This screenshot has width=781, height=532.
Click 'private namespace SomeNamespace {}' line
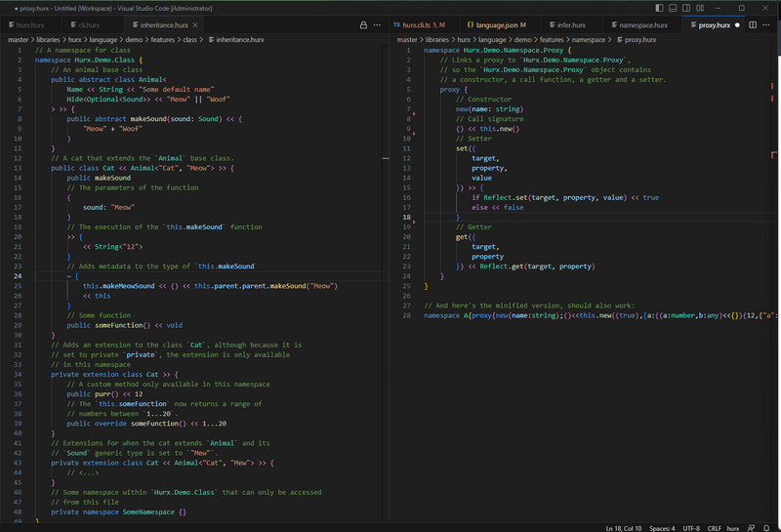[x=118, y=512]
